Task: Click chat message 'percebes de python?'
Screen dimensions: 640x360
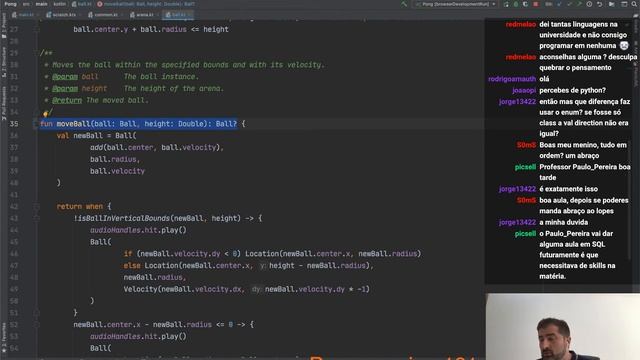Action: 572,90
